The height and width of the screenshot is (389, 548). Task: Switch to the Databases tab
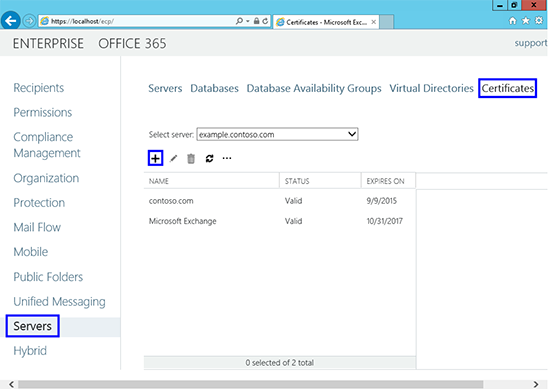click(214, 88)
